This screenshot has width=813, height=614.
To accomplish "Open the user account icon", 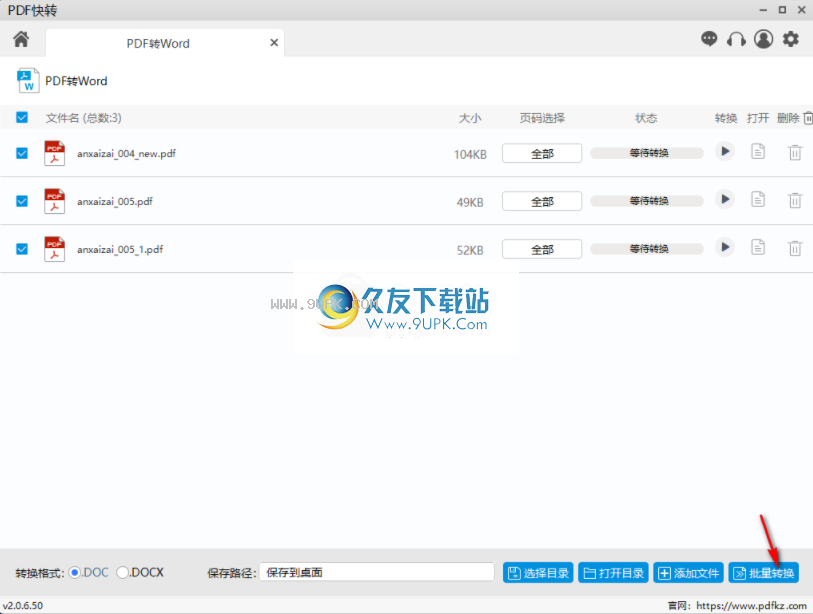I will tap(763, 39).
